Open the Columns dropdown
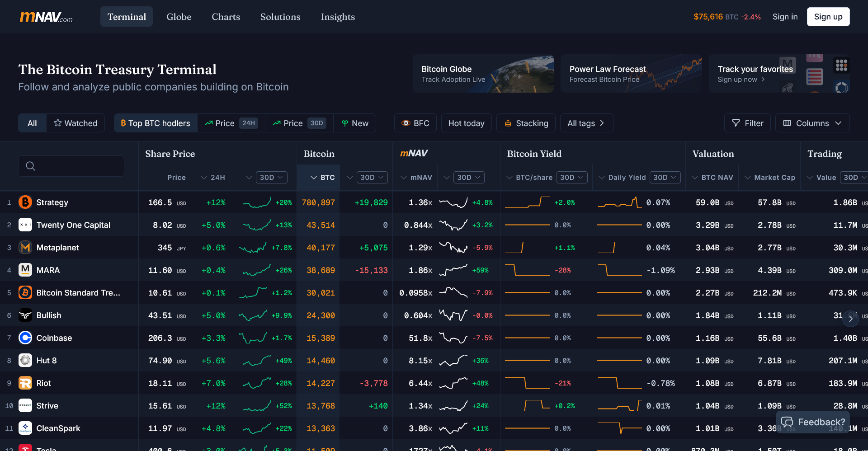868x451 pixels. point(812,123)
